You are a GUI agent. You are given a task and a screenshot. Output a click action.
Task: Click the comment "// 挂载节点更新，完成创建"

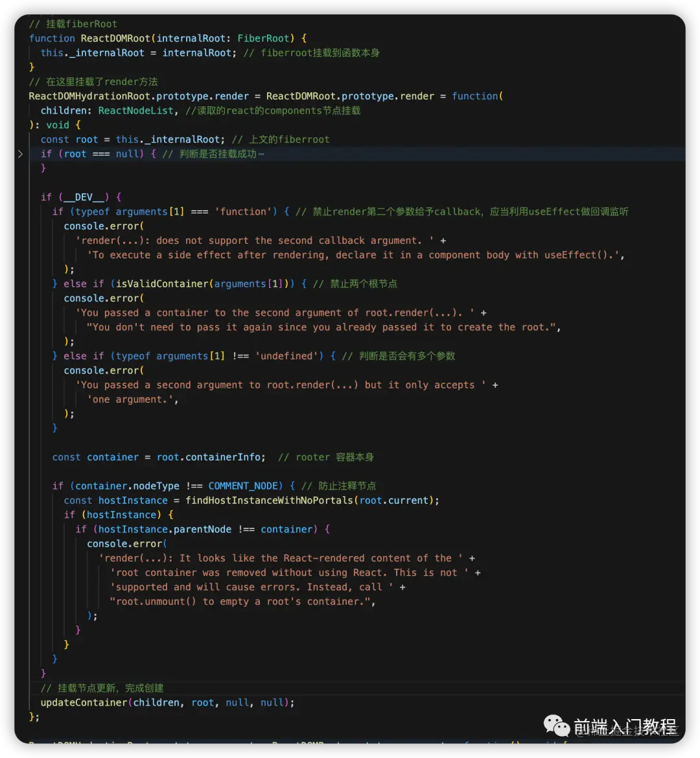[102, 688]
